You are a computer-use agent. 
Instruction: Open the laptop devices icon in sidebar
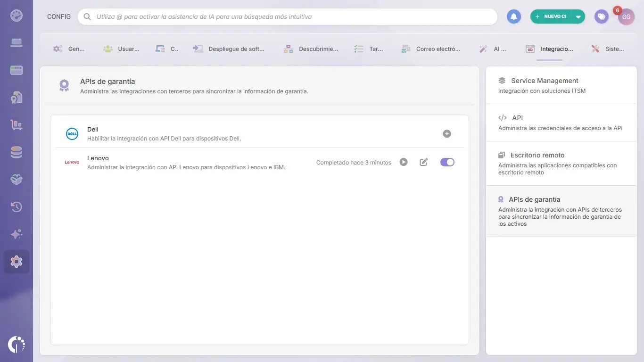coord(17,43)
